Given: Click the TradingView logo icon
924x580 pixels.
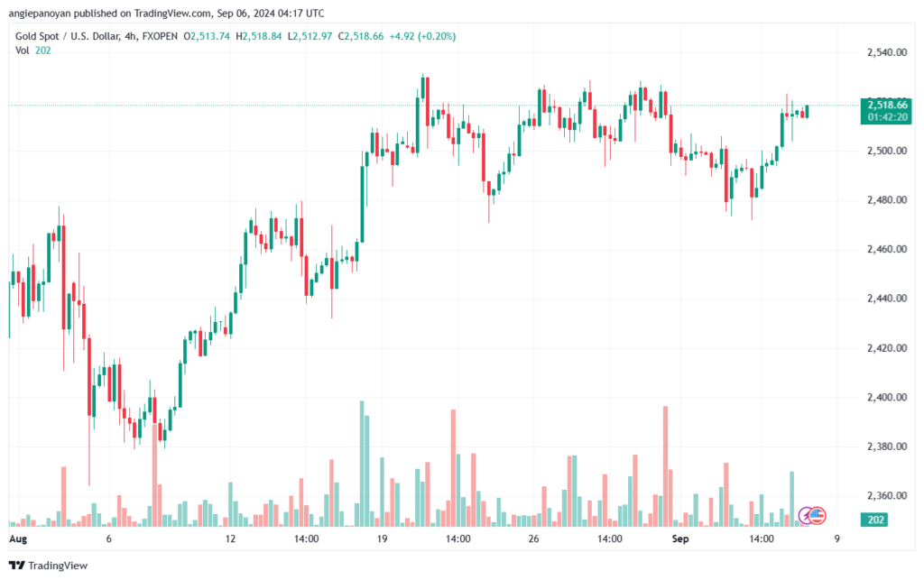Looking at the screenshot, I should pos(17,566).
